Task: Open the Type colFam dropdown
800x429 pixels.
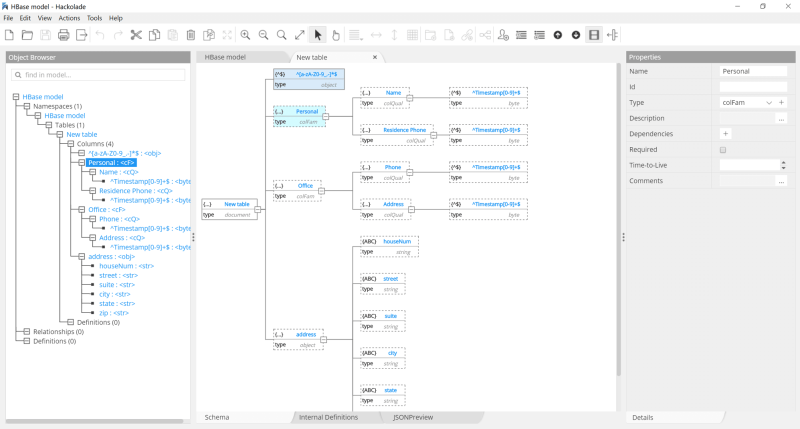Action: [769, 103]
